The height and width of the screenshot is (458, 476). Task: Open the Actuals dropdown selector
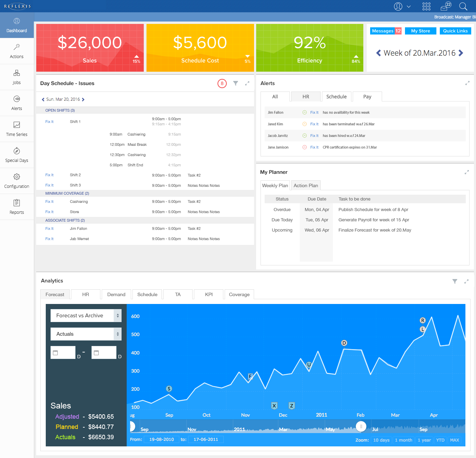tap(86, 334)
